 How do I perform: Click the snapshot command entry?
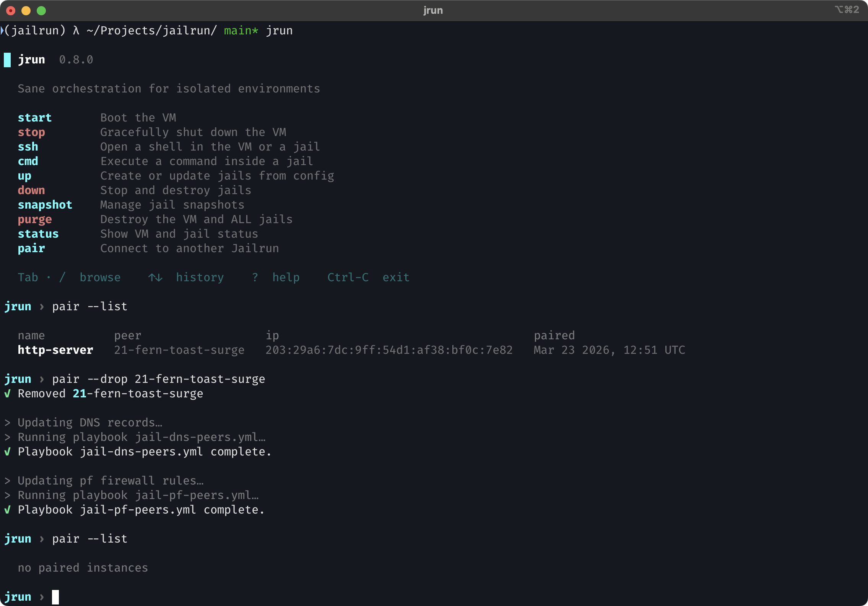(45, 205)
